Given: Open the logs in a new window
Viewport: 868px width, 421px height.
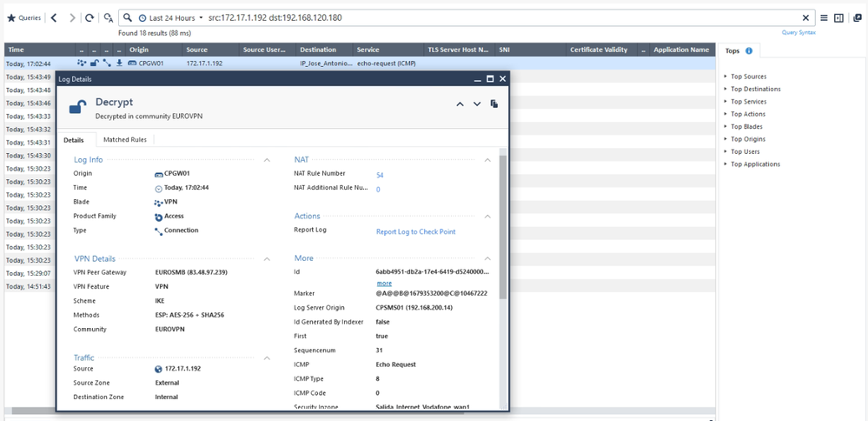Looking at the screenshot, I should tap(858, 17).
